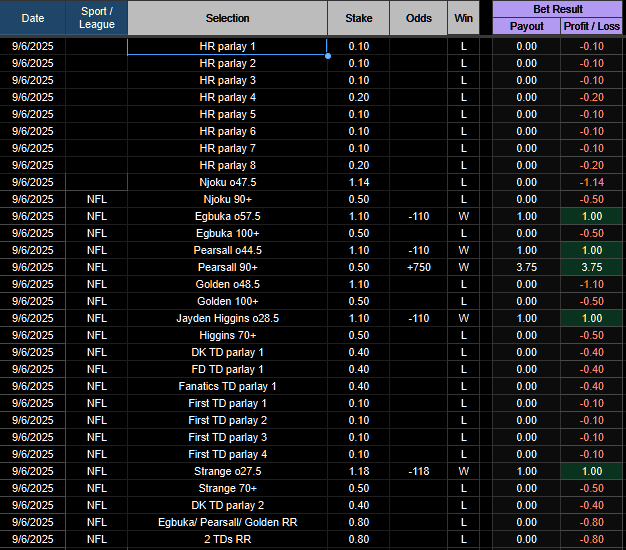Image resolution: width=626 pixels, height=550 pixels.
Task: Click the 1.14 stake cell
Action: (359, 182)
